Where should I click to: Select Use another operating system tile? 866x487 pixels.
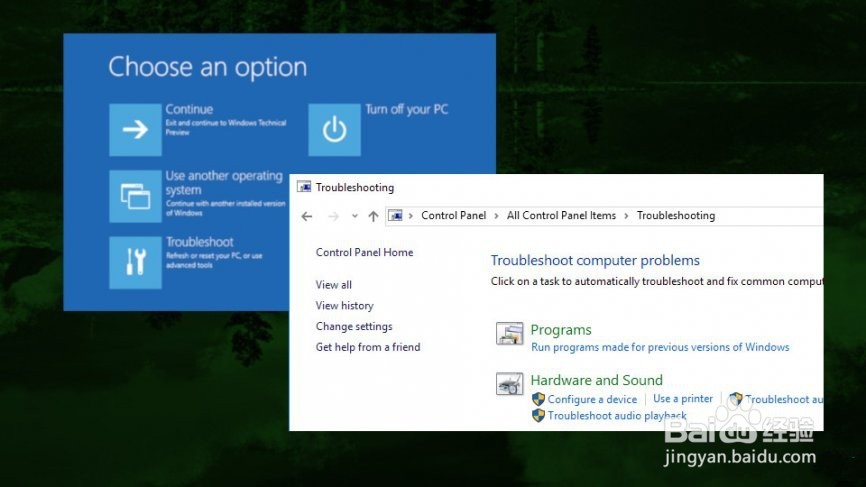(x=135, y=196)
